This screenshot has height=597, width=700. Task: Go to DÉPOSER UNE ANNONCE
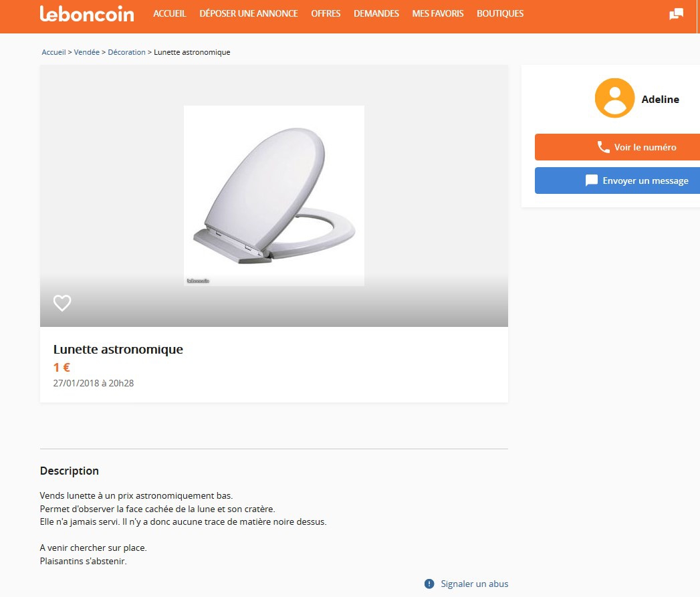point(249,13)
